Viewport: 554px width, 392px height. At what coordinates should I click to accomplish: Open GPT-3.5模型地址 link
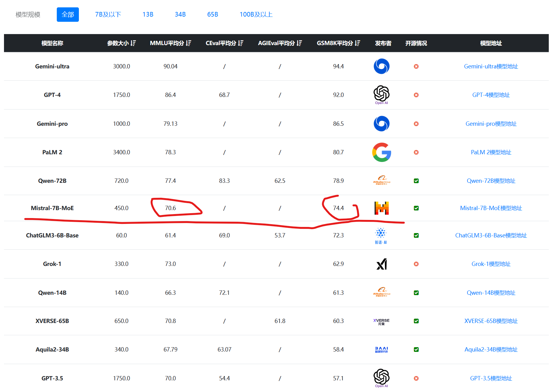point(491,378)
